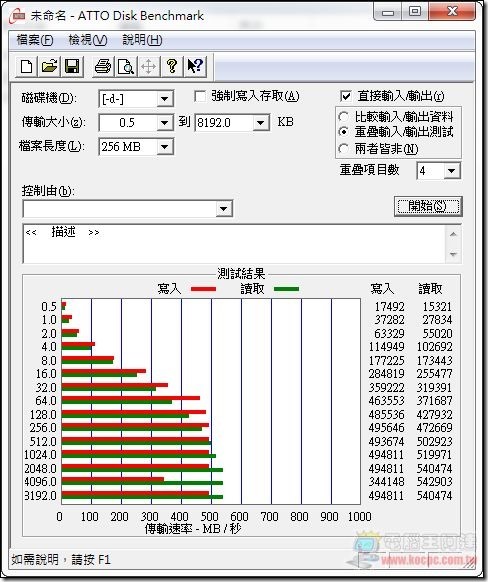
Task: Click description box scroll down arrow
Action: tap(453, 254)
